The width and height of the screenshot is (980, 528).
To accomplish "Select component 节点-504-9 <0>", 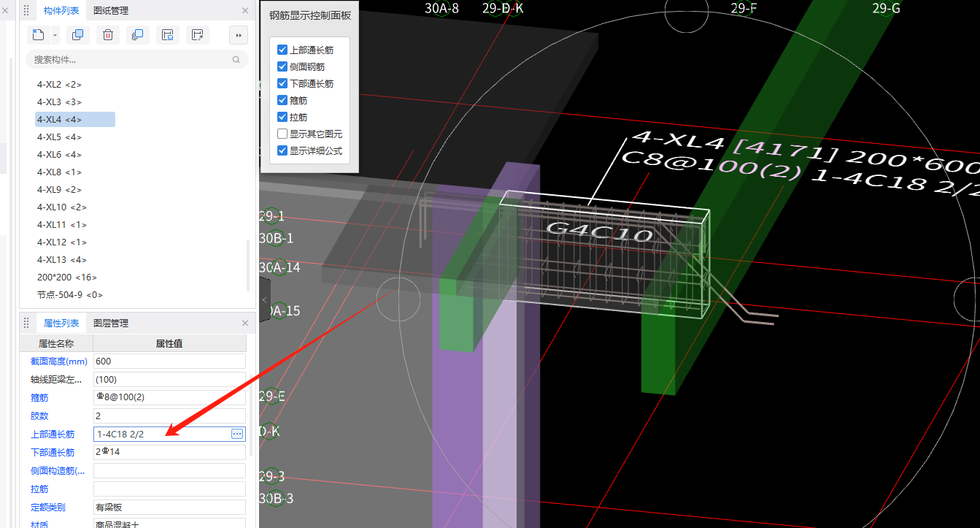I will click(70, 295).
